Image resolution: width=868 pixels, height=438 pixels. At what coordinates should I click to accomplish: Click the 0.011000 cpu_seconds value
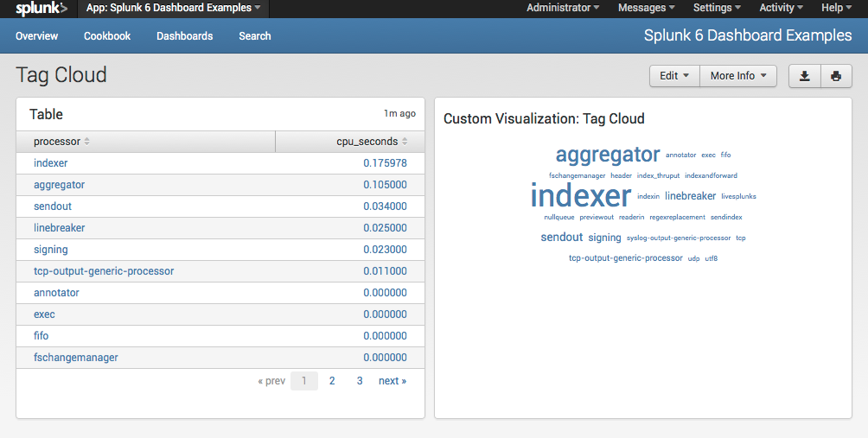386,271
